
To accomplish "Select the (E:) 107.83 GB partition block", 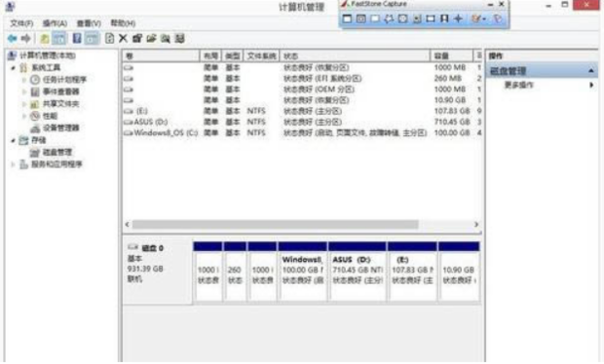I will click(x=412, y=272).
